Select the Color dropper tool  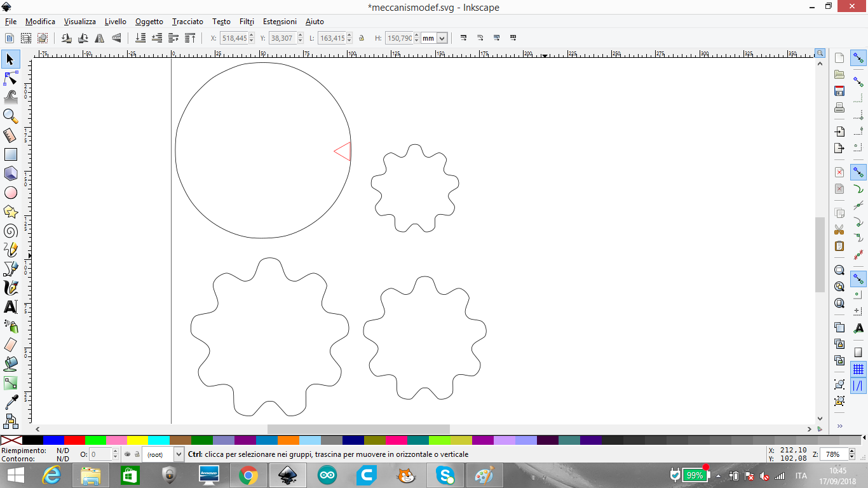coord(10,402)
